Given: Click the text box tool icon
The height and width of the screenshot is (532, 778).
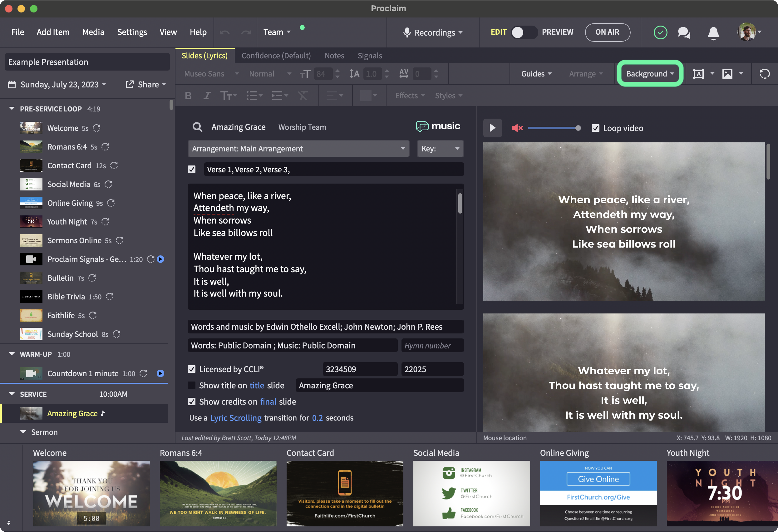Looking at the screenshot, I should click(698, 74).
